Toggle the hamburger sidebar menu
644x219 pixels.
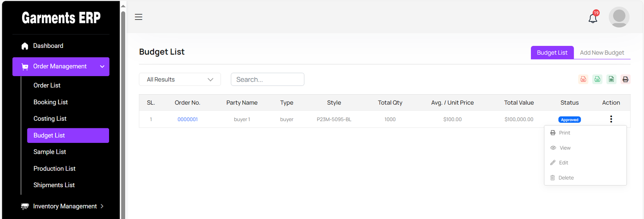[138, 17]
